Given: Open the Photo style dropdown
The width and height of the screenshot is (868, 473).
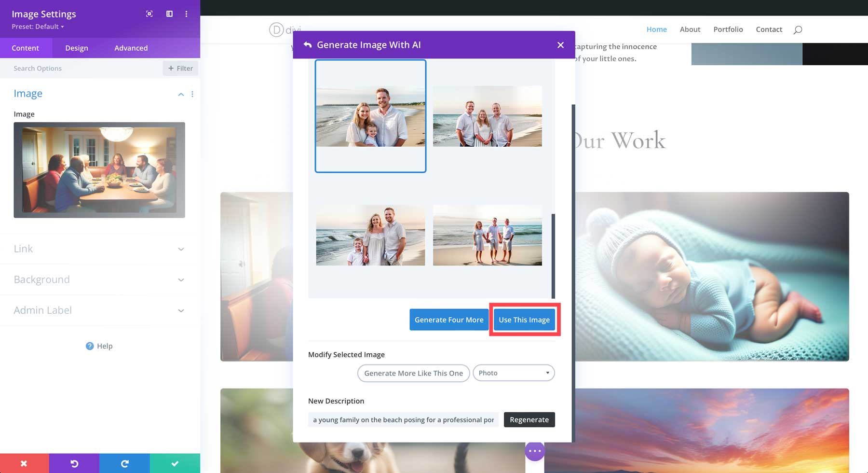Looking at the screenshot, I should tap(513, 373).
